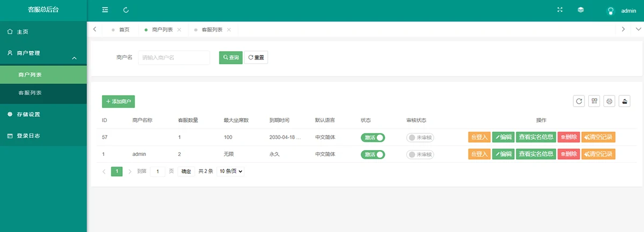Collapse the sidebar using the menu fold icon

(105, 10)
